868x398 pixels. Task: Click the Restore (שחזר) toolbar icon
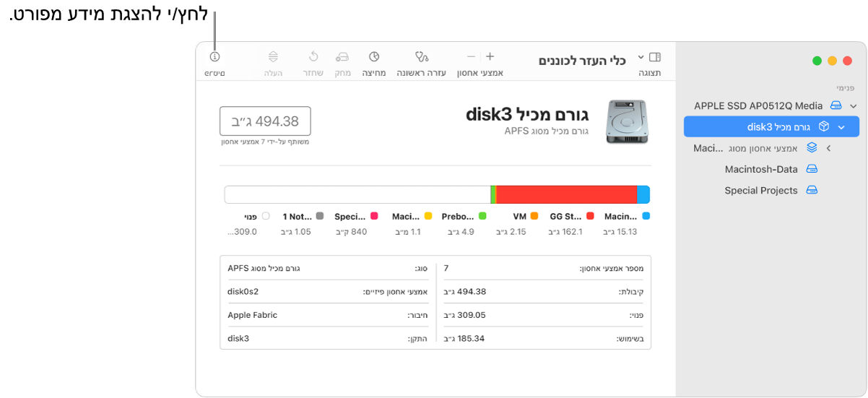click(x=313, y=56)
